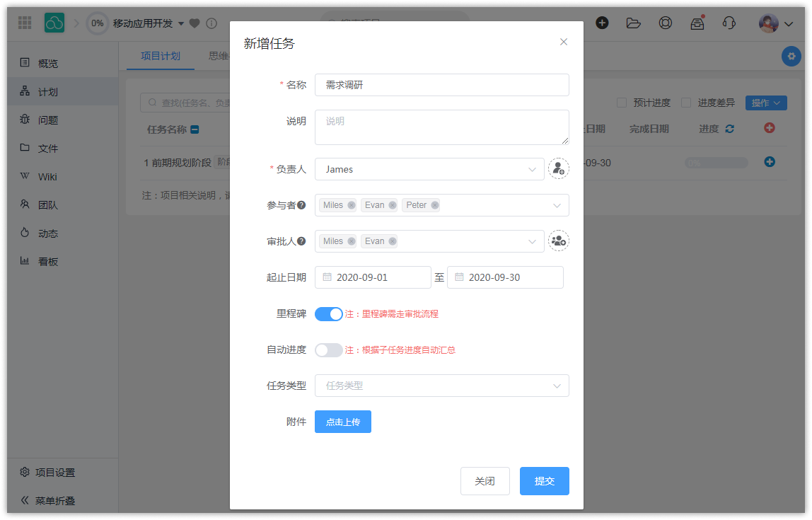812x520 pixels.
Task: Switch to the 项目计划 tab
Action: (161, 56)
